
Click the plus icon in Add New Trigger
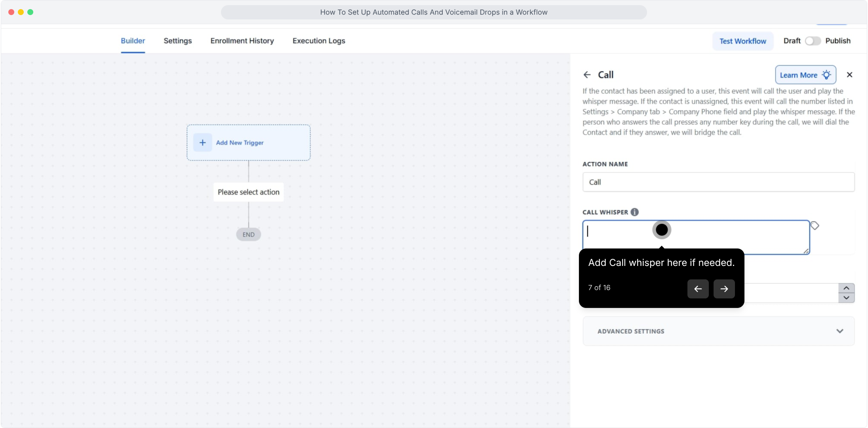click(x=202, y=143)
